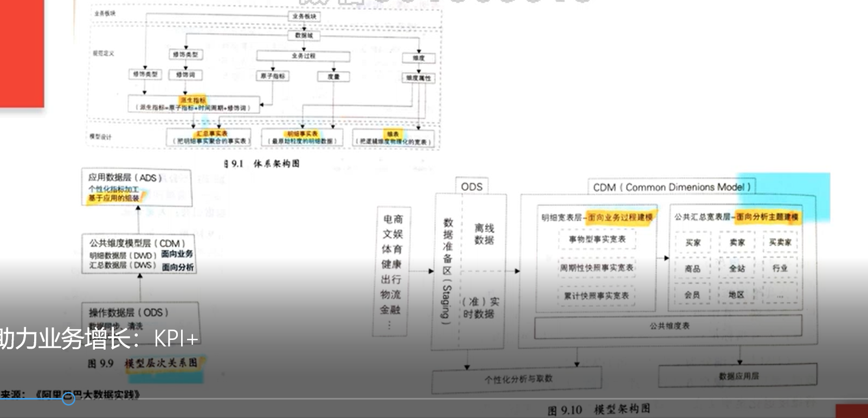Click the '明细数据层 (DWD)' line

pos(123,255)
